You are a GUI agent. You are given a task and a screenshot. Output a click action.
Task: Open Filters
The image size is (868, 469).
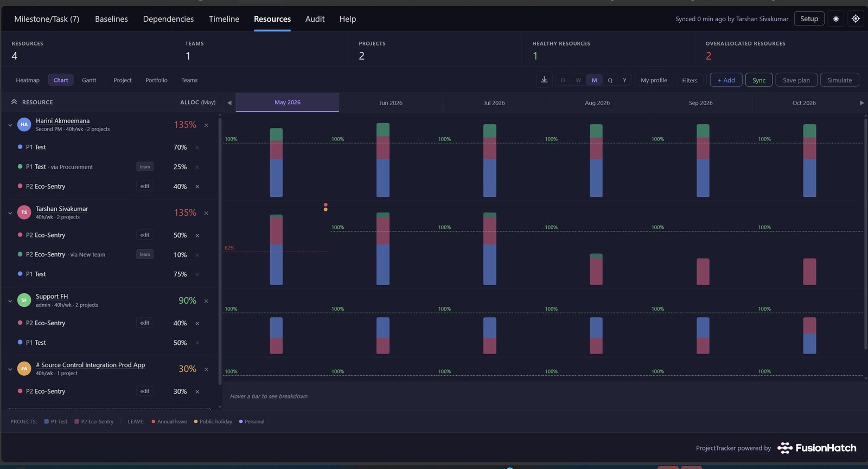690,80
